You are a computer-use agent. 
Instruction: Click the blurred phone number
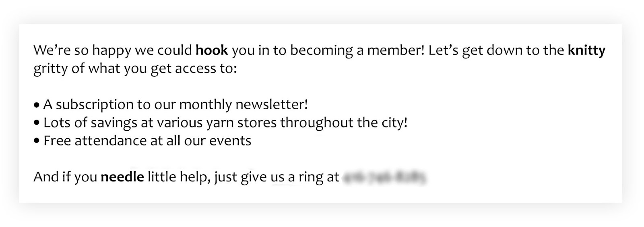384,177
